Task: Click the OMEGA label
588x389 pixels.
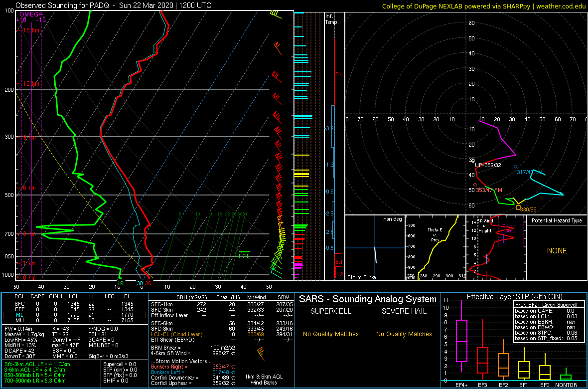Action: tap(31, 14)
